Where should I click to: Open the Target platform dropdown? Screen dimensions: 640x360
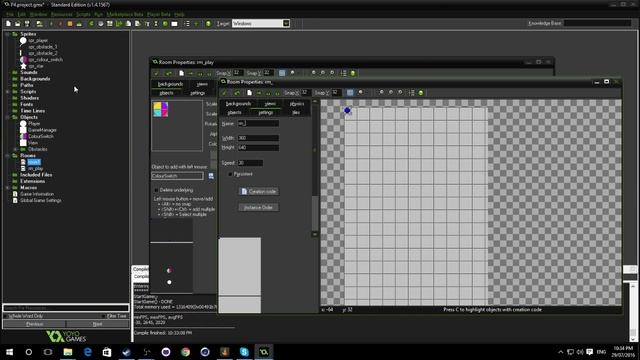tap(286, 23)
